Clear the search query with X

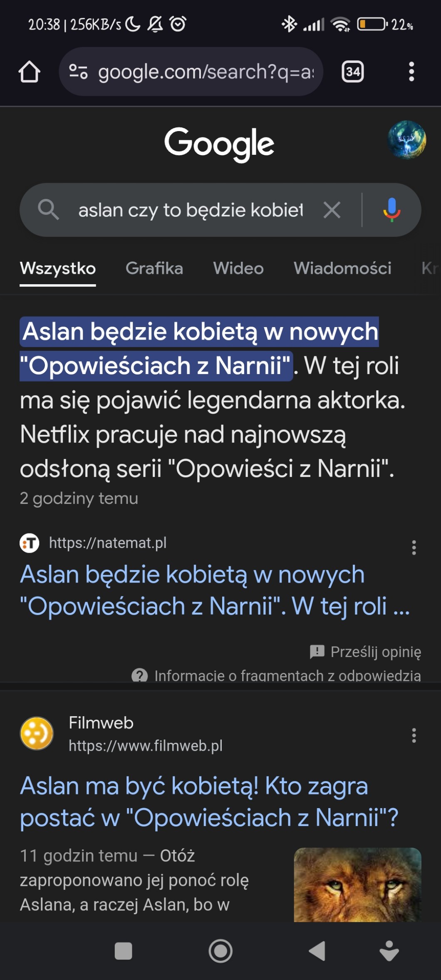pos(332,210)
